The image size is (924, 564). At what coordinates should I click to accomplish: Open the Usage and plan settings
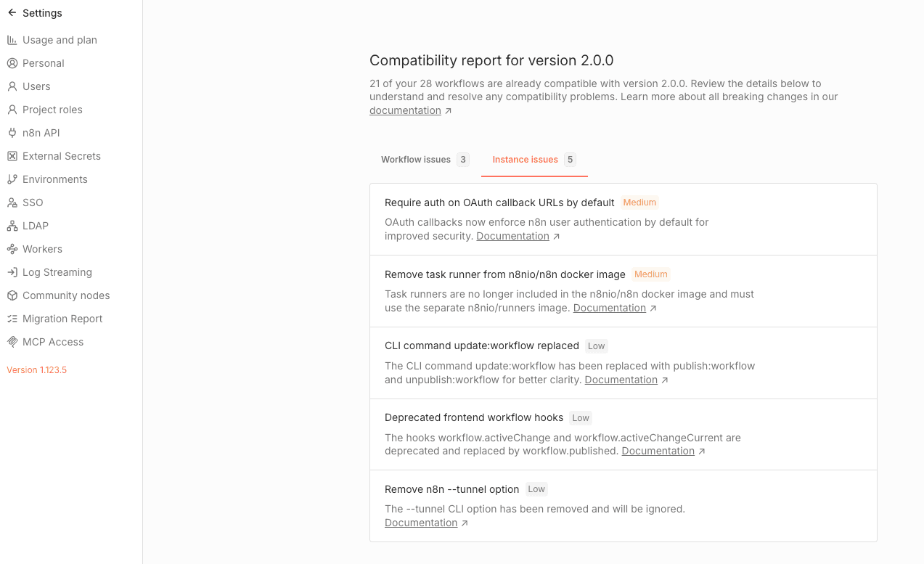tap(60, 40)
